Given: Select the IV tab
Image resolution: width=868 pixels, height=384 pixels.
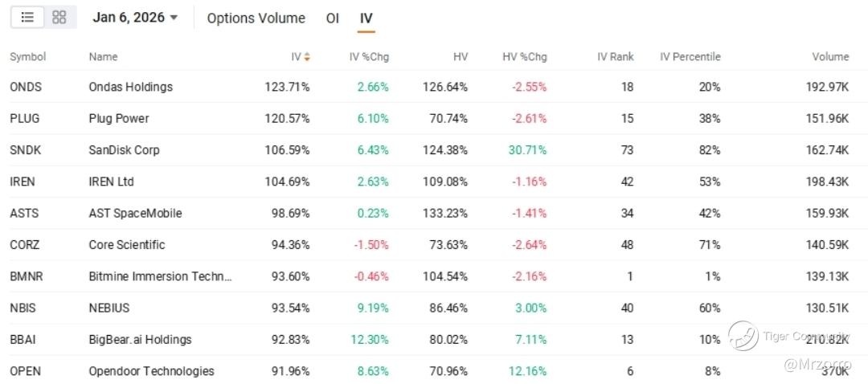Looking at the screenshot, I should click(x=366, y=18).
